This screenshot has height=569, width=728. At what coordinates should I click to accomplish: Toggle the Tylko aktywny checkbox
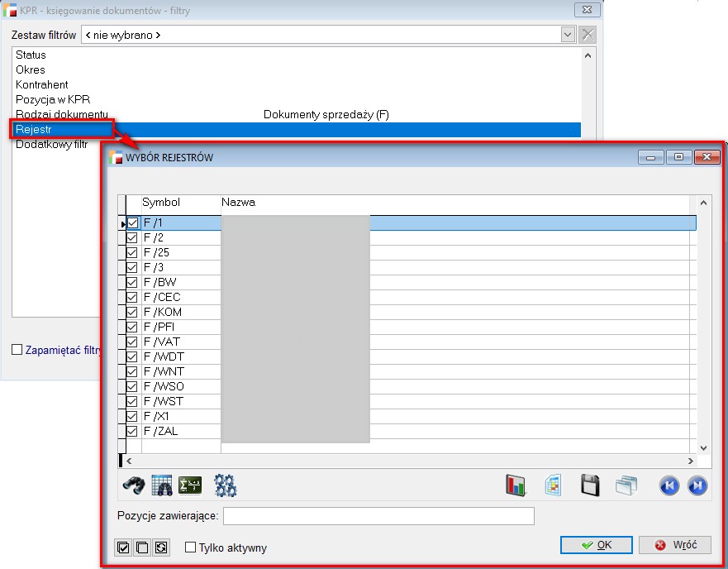191,547
